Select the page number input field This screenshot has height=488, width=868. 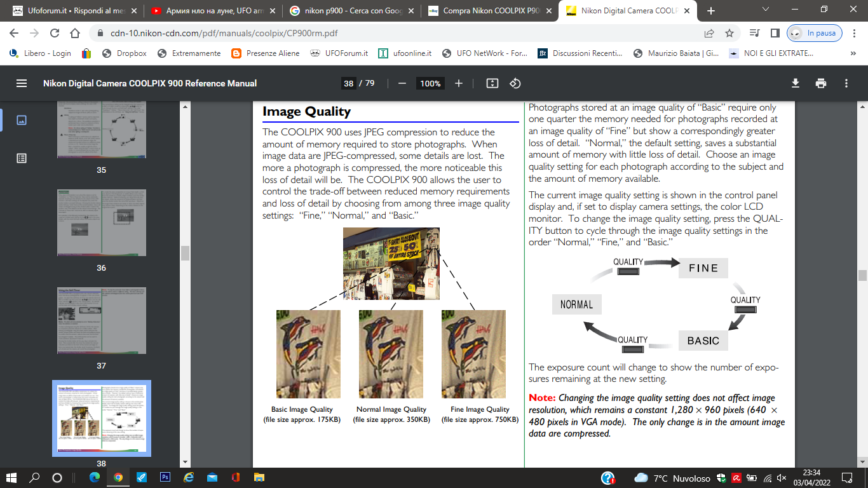point(348,83)
